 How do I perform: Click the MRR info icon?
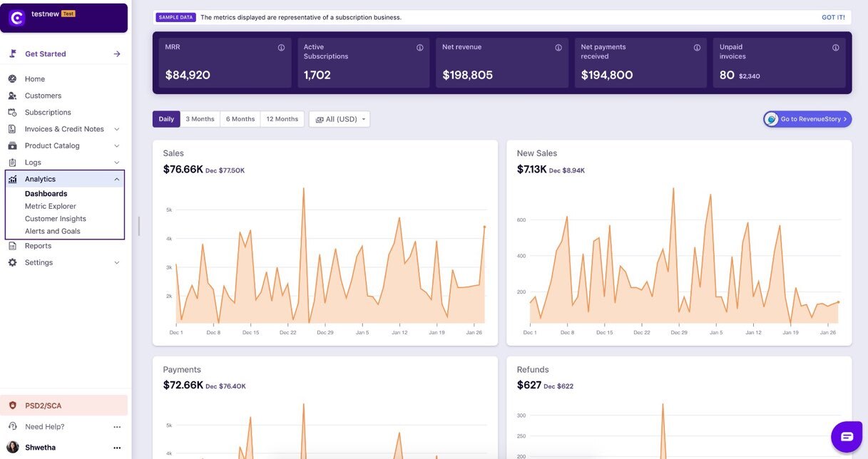pos(281,48)
